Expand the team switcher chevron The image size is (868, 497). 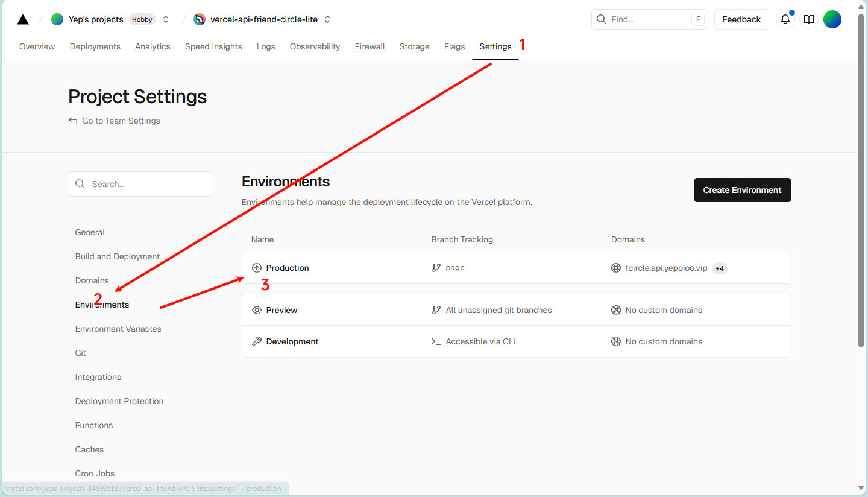tap(166, 19)
